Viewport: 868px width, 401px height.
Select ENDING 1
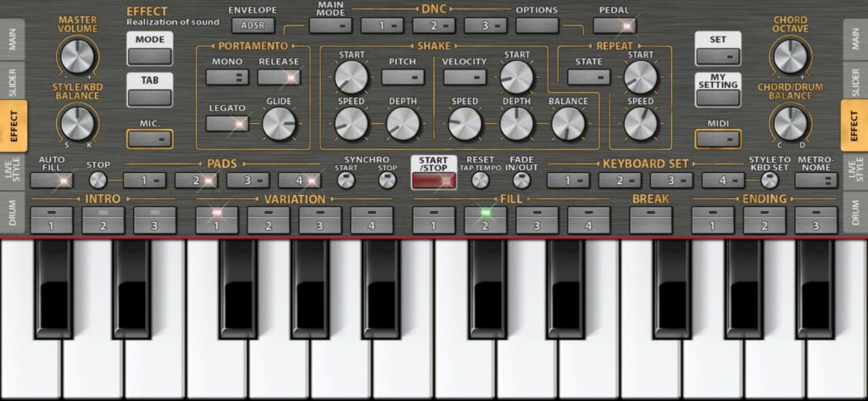(712, 220)
